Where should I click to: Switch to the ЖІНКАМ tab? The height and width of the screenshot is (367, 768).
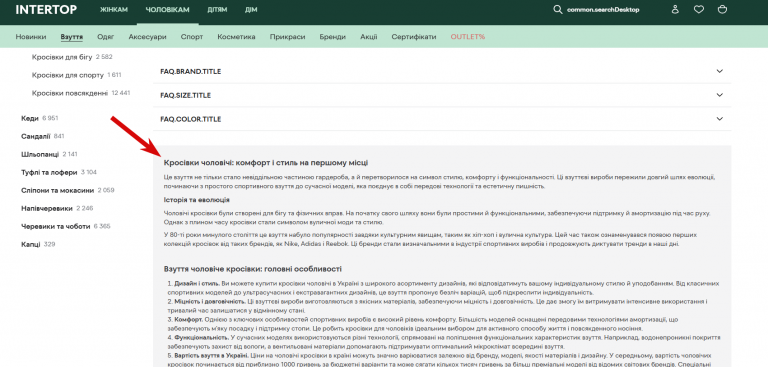pos(114,10)
